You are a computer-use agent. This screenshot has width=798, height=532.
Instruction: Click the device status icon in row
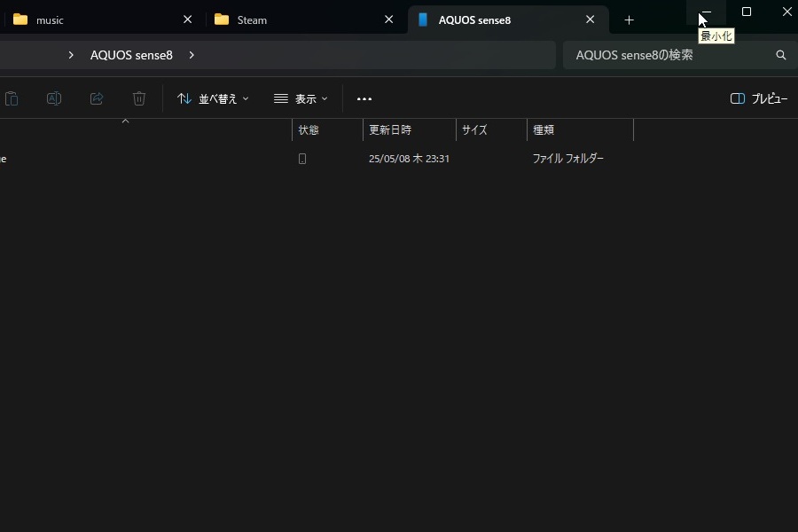(x=302, y=159)
